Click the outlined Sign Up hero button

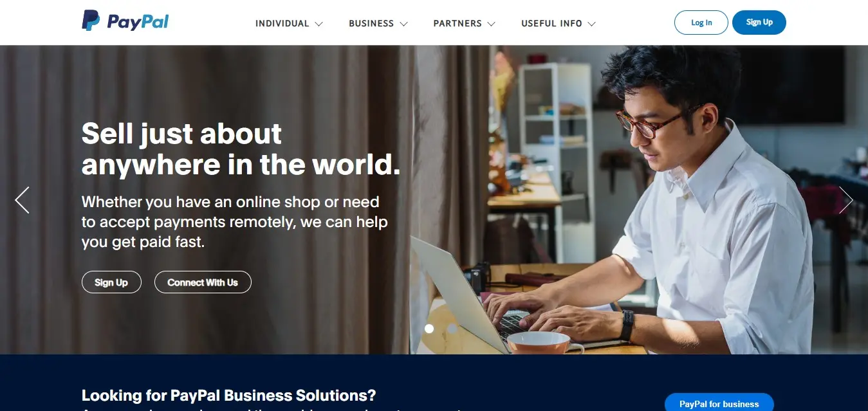111,282
